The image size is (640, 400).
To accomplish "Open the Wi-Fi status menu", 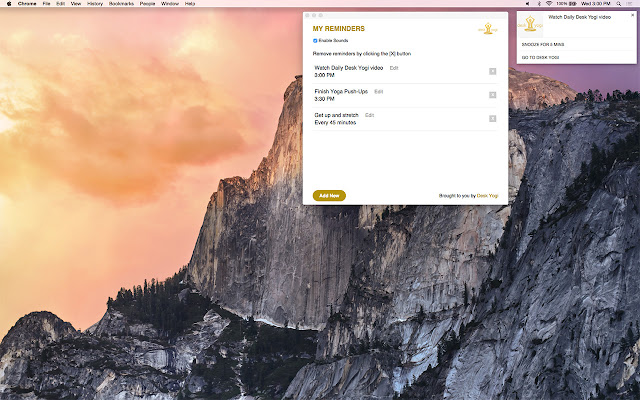I will coord(549,4).
